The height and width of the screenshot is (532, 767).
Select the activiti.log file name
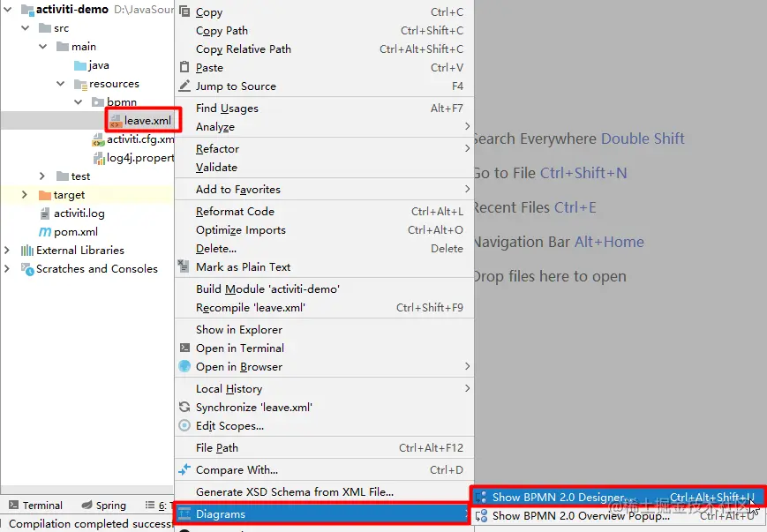pyautogui.click(x=79, y=214)
